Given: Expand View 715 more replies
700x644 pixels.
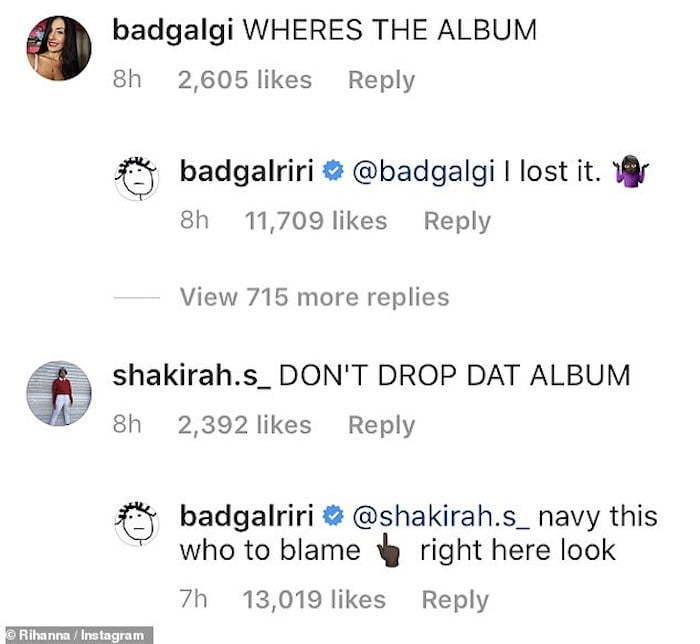Looking at the screenshot, I should tap(314, 297).
